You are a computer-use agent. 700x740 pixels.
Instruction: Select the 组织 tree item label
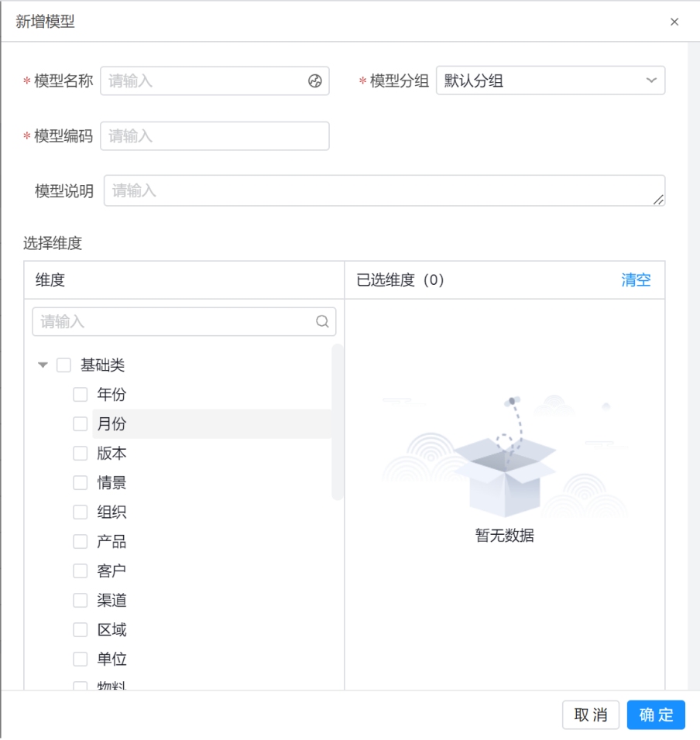pos(112,512)
